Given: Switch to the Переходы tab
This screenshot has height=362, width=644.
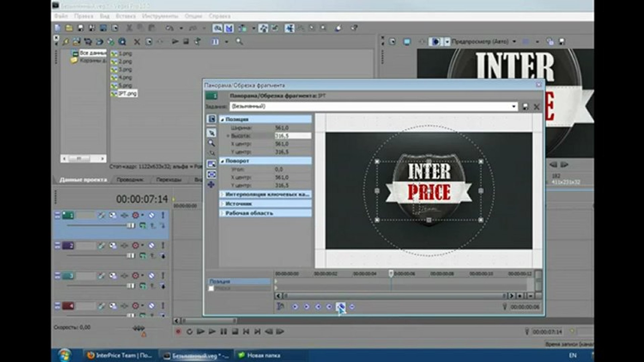Looking at the screenshot, I should [x=169, y=180].
